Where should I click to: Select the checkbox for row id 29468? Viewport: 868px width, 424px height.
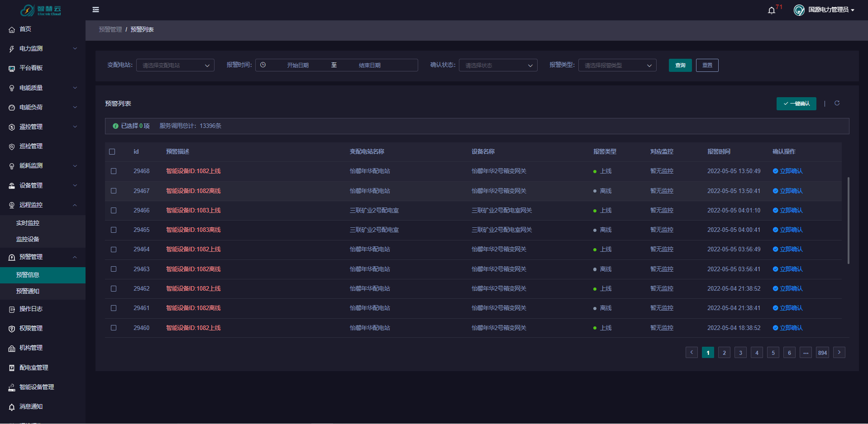pos(114,171)
